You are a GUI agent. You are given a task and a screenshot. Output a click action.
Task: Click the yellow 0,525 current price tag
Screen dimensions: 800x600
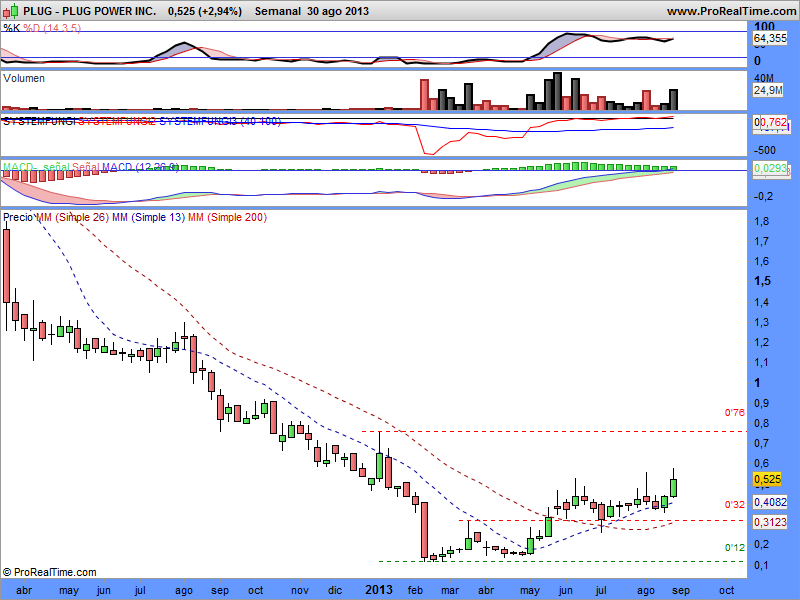pyautogui.click(x=767, y=479)
